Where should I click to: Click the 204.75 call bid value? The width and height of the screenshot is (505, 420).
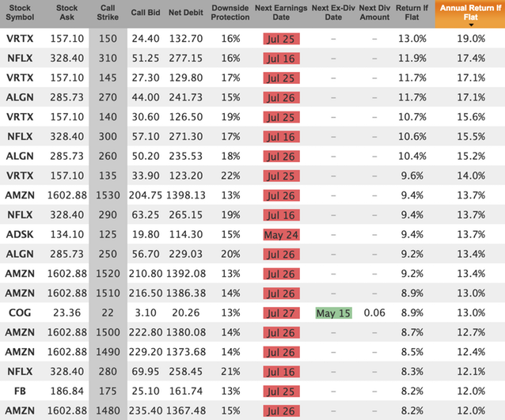146,195
